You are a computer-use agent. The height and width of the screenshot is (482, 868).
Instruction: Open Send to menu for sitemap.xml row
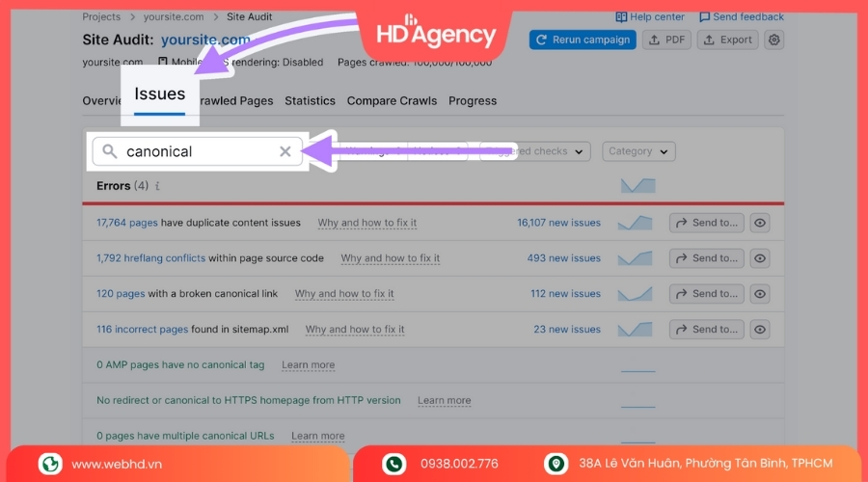[707, 330]
